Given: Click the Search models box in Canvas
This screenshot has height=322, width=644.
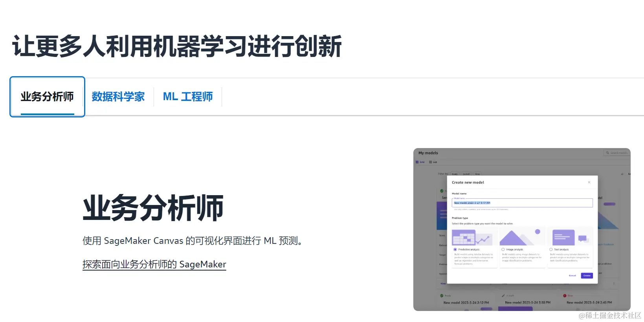Looking at the screenshot, I should pyautogui.click(x=616, y=153).
